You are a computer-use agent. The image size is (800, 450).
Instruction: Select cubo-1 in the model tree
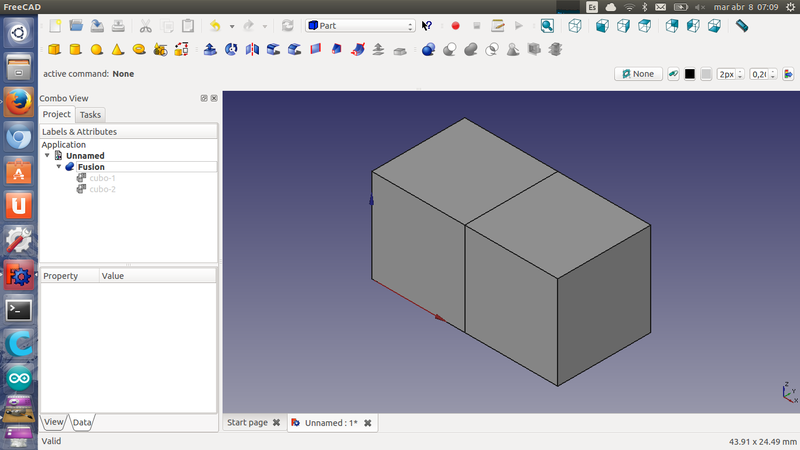(102, 178)
